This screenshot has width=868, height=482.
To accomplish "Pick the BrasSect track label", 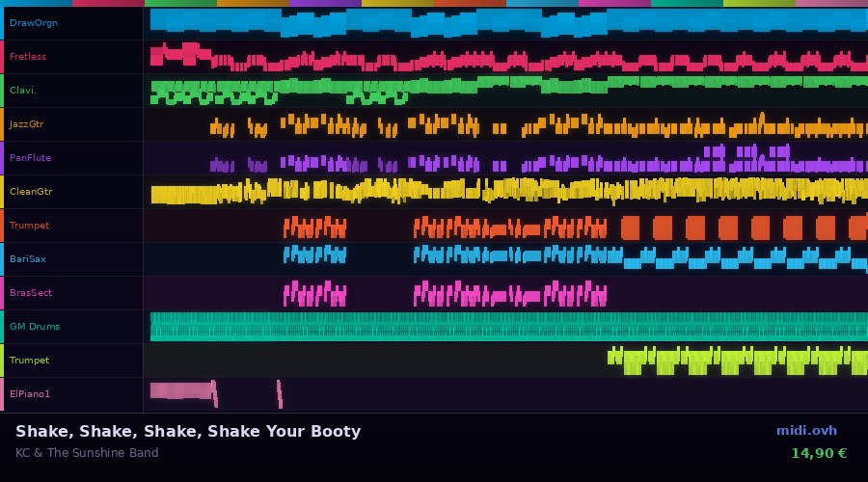I will (31, 293).
